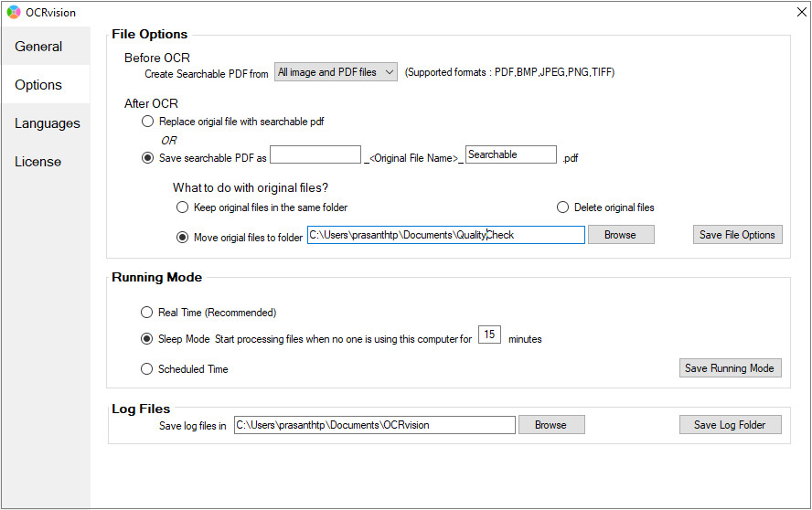Click the searchable PDF prefix text field

(315, 155)
